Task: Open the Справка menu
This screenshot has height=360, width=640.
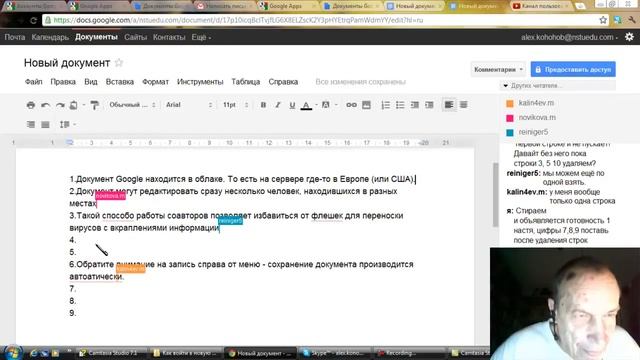Action: click(x=283, y=82)
